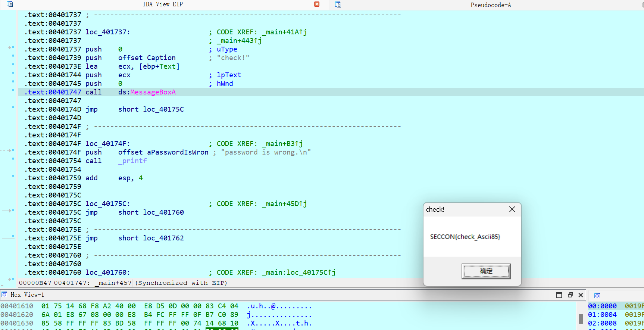Click the lpText comment

click(x=229, y=75)
